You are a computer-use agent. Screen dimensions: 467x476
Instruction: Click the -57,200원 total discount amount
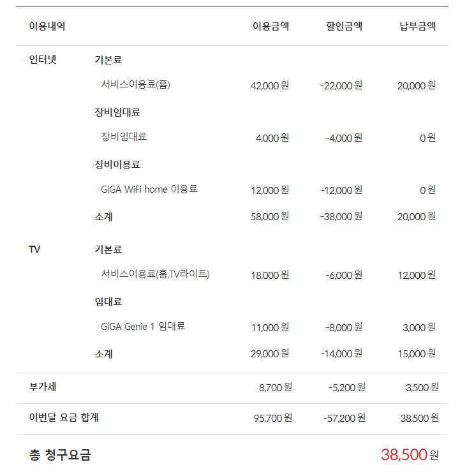click(345, 418)
